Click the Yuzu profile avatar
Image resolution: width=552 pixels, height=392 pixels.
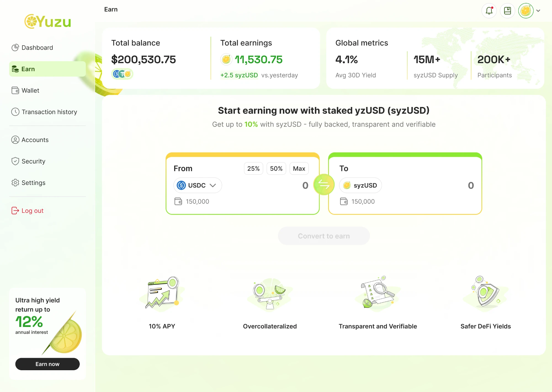526,11
